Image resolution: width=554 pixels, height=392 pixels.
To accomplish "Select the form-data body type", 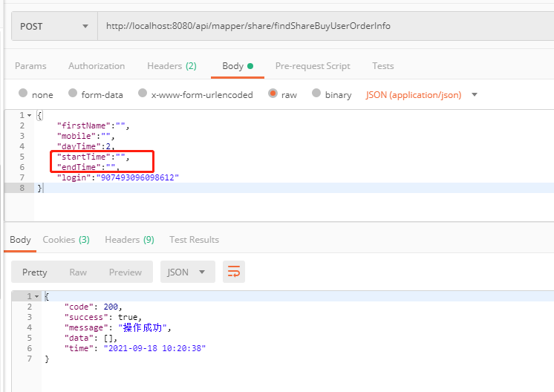I will 73,93.
